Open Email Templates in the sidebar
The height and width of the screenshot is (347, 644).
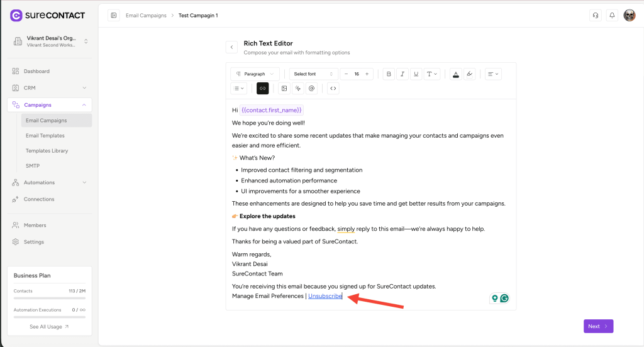point(45,136)
